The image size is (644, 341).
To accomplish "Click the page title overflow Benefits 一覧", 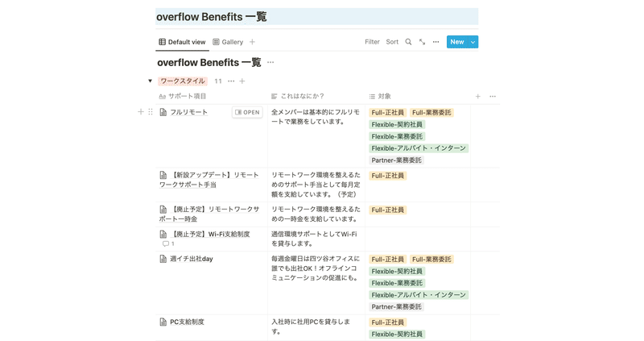I will click(212, 17).
